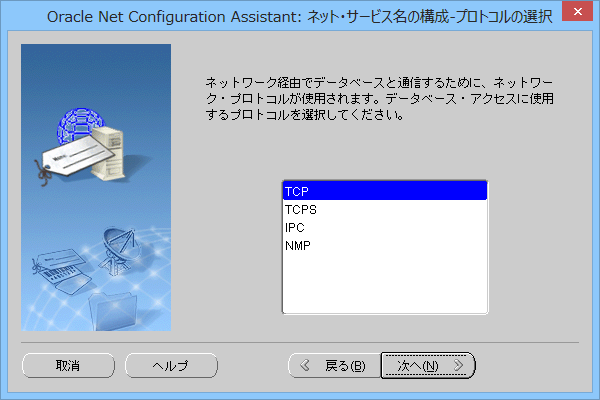
Task: Select TCP in the protocol list
Action: 384,190
